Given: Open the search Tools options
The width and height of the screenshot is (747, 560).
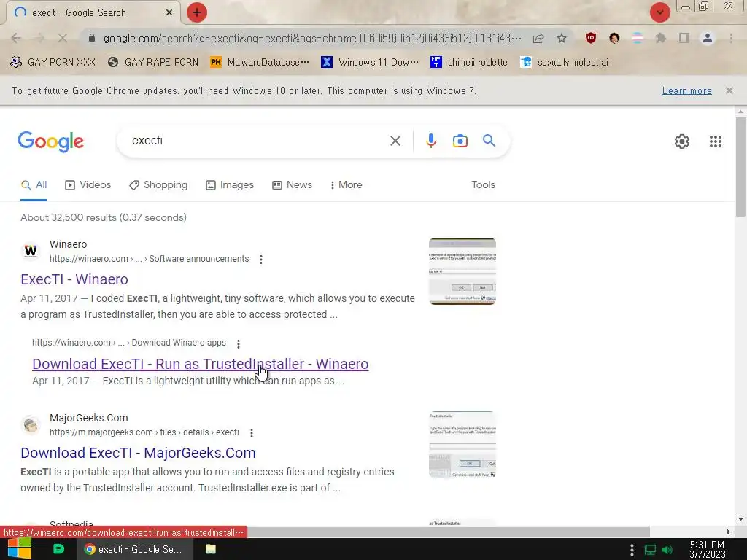Looking at the screenshot, I should pos(483,184).
